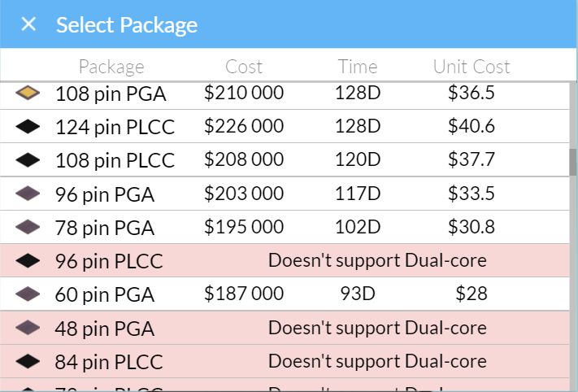Select the 108 pin PGA package row
Viewport: 578px width, 392px height.
pos(285,94)
